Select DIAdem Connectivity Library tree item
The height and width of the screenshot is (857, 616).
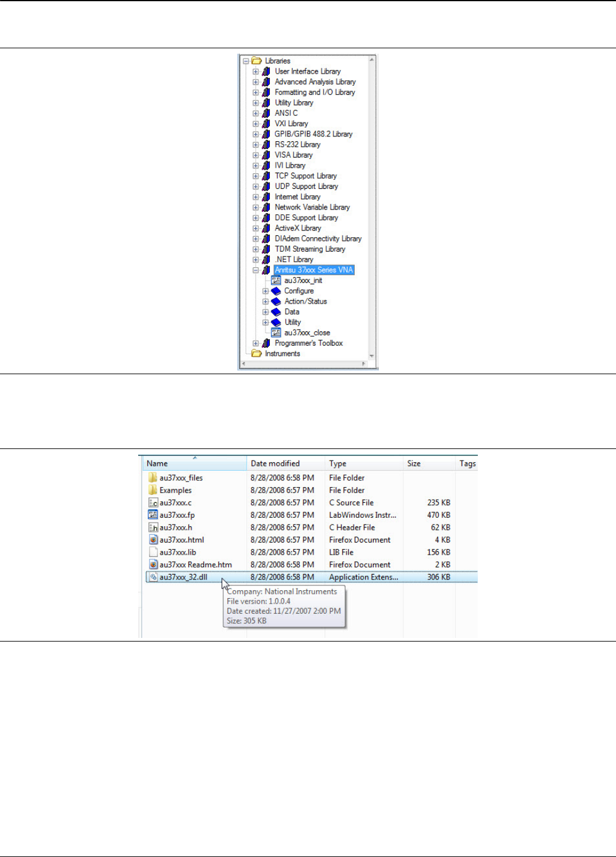[x=318, y=239]
